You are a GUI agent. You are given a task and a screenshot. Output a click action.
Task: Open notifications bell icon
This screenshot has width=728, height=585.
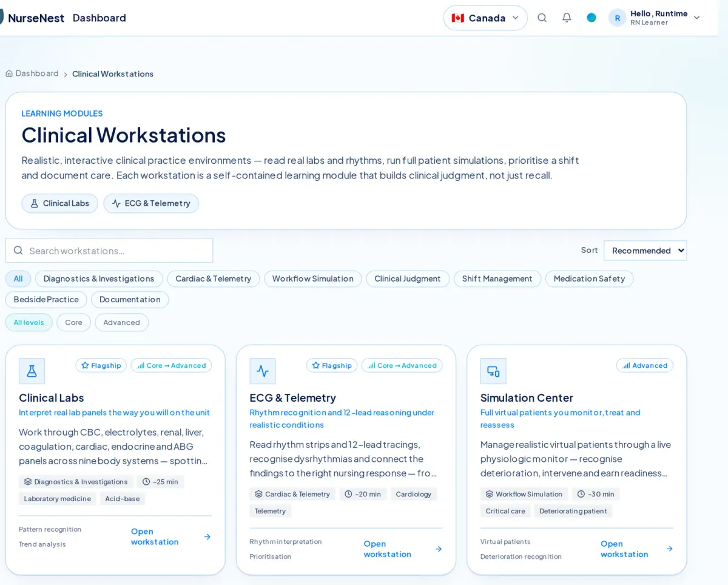point(567,18)
